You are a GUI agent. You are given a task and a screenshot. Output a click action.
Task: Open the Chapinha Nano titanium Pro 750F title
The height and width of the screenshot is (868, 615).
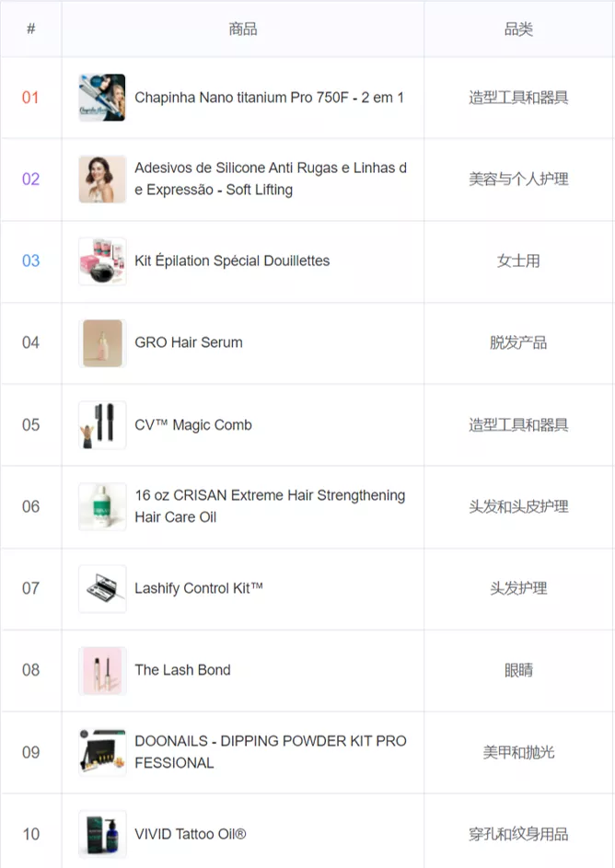click(x=270, y=98)
